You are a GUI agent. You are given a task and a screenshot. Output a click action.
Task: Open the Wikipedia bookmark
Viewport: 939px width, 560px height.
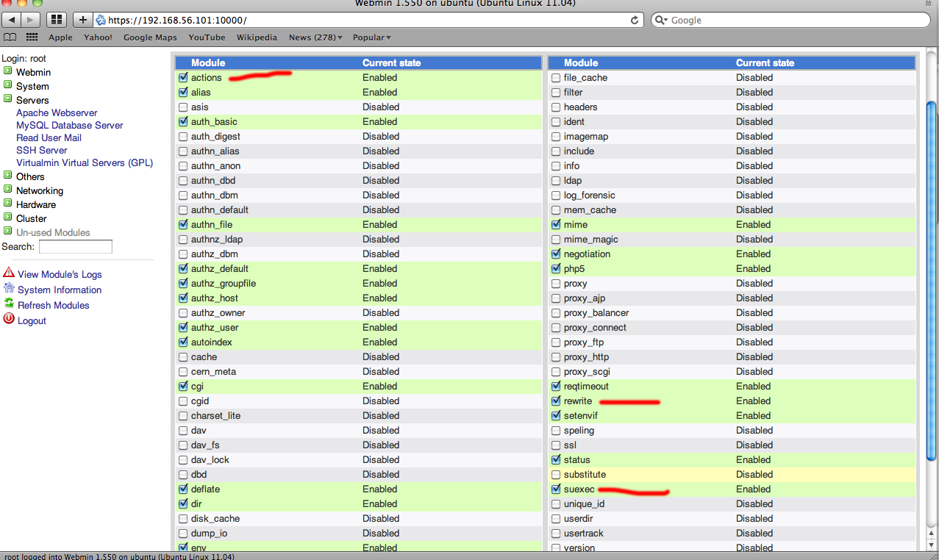click(x=257, y=37)
